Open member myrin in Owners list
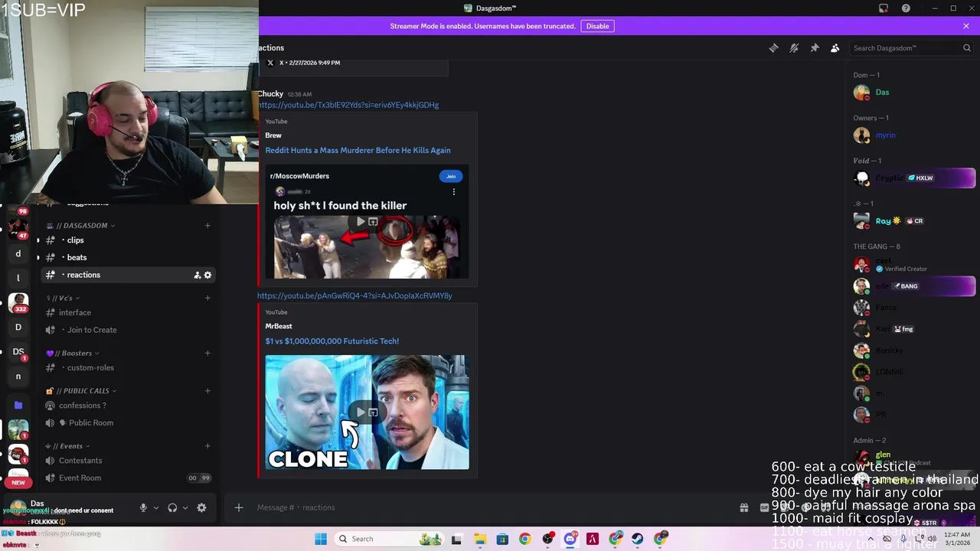 click(x=914, y=135)
